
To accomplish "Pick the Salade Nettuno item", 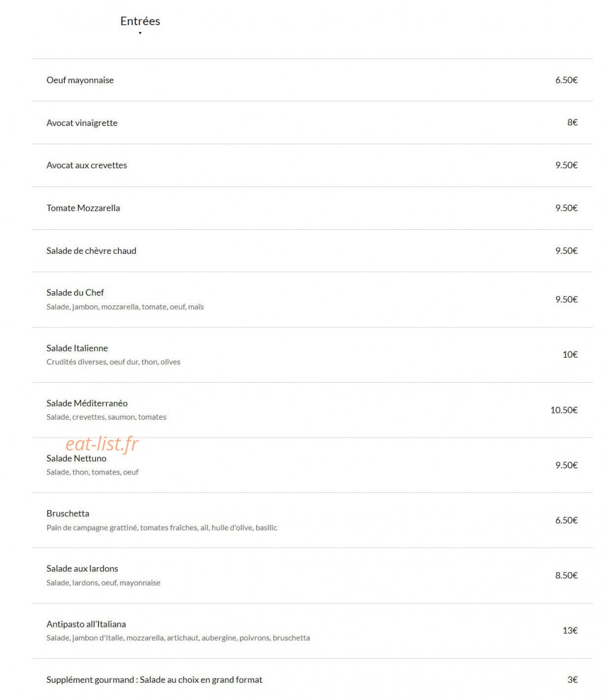I will (76, 458).
